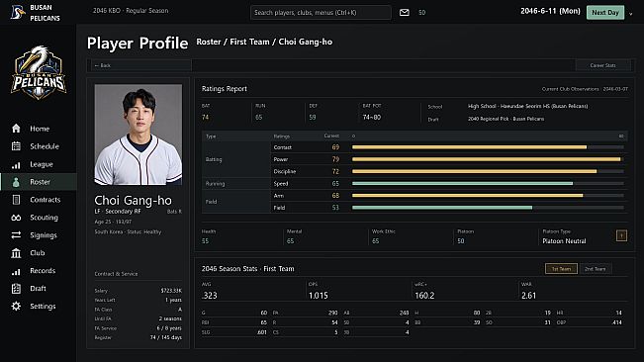Click the Contact rating bar

click(488, 147)
